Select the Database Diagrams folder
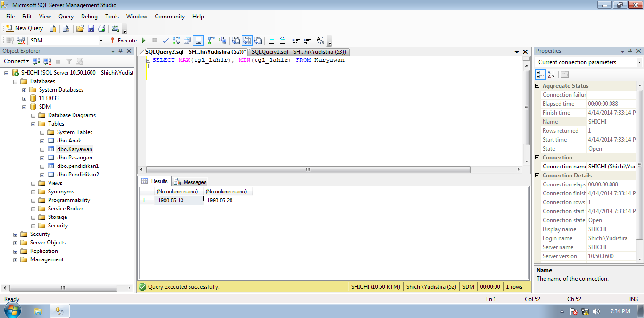Viewport: 644px width, 318px height. tap(72, 115)
